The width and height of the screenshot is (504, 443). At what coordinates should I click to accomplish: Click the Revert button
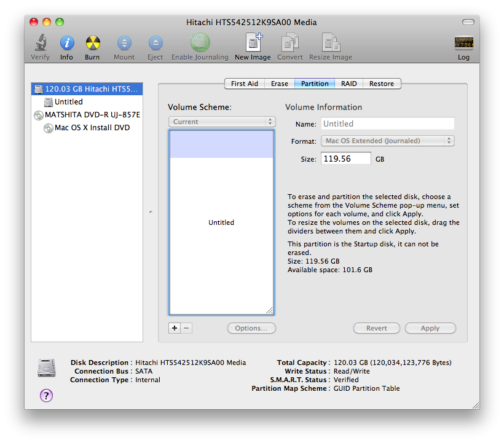tap(376, 328)
